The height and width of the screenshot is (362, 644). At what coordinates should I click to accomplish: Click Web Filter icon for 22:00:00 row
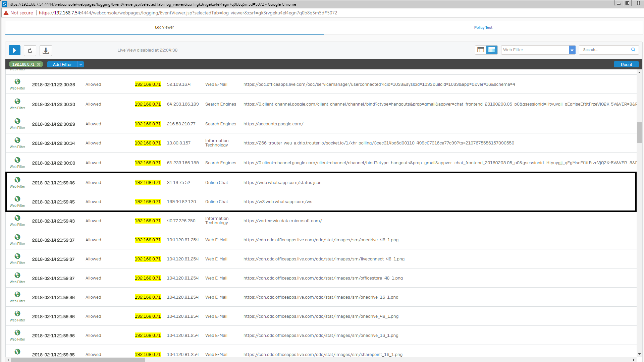pyautogui.click(x=17, y=160)
